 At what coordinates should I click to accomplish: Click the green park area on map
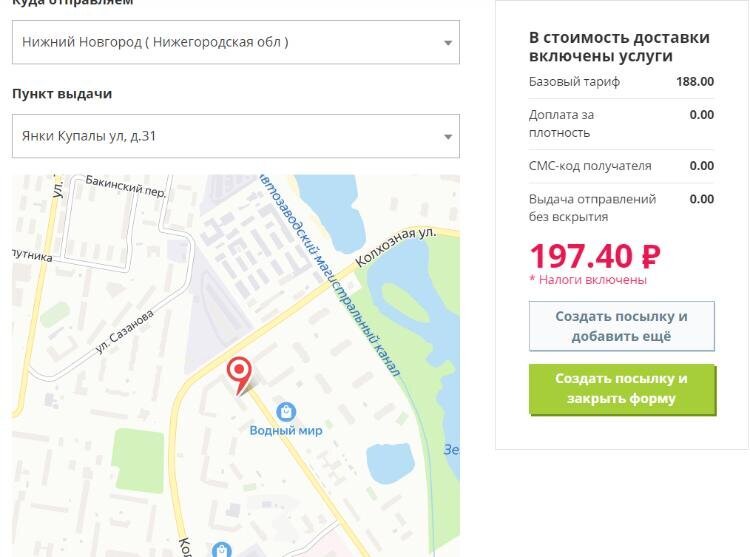click(x=137, y=460)
